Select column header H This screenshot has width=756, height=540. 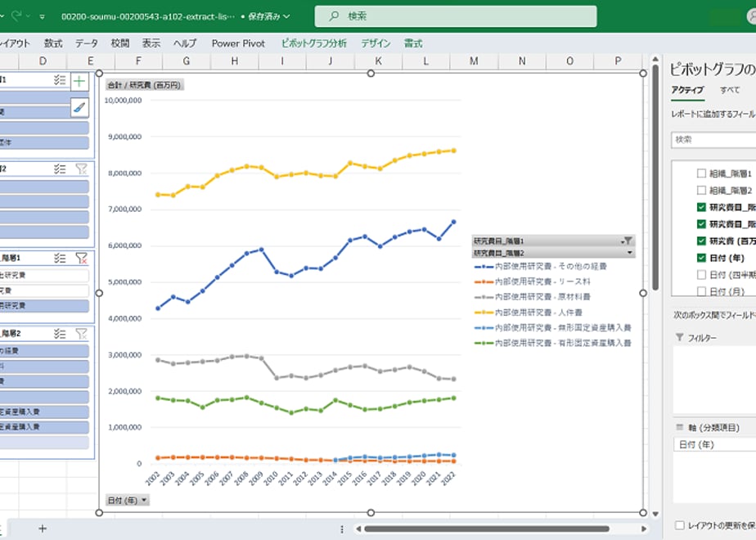234,61
